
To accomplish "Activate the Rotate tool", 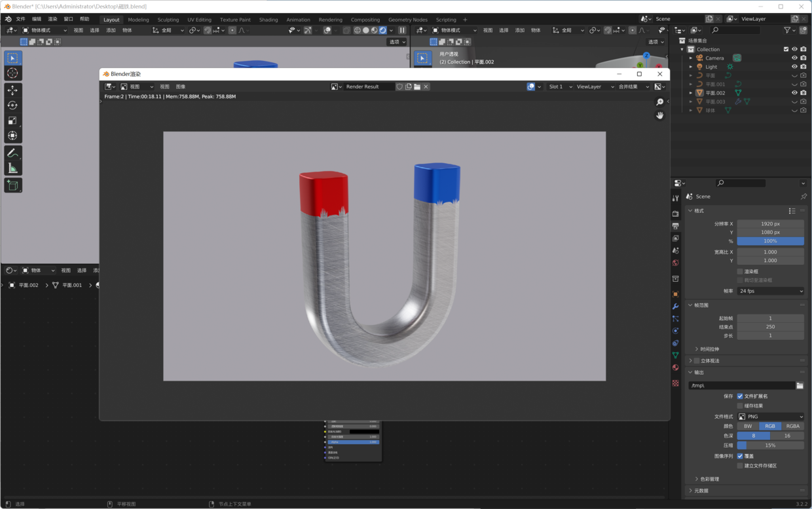I will 12,105.
